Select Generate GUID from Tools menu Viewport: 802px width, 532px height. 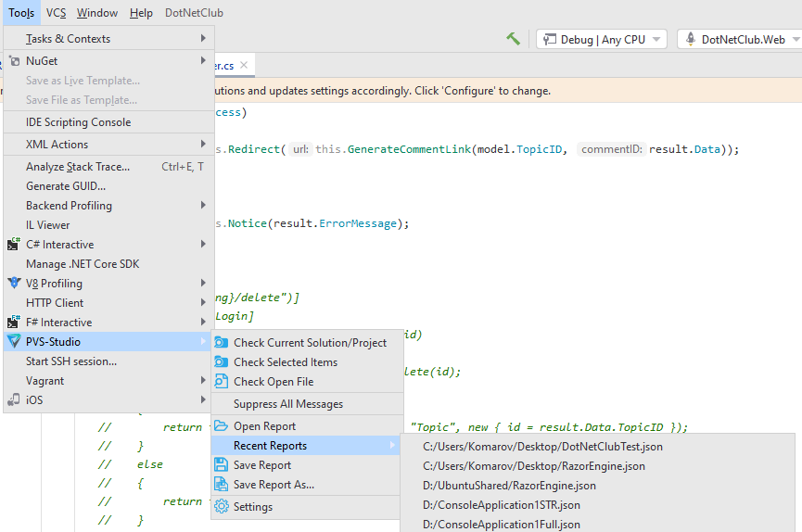click(x=66, y=186)
